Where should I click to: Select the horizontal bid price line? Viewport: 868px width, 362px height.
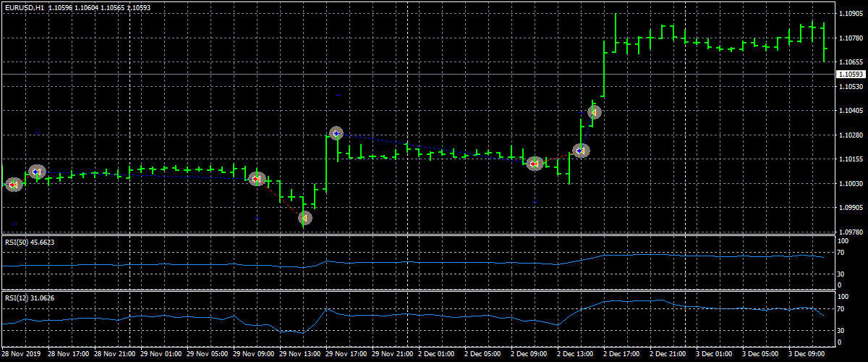tap(417, 74)
